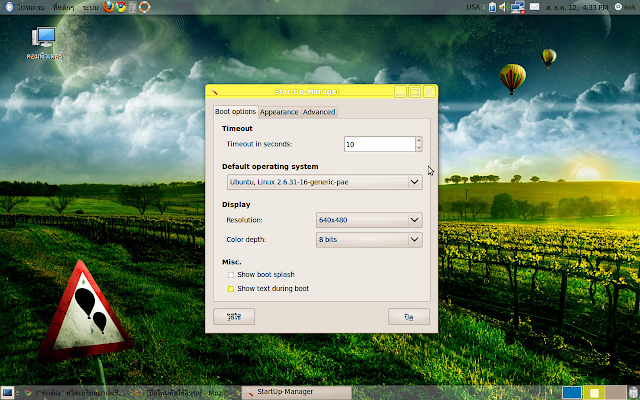Click the USA keyboard layout indicator
The width and height of the screenshot is (640, 400).
(473, 7)
